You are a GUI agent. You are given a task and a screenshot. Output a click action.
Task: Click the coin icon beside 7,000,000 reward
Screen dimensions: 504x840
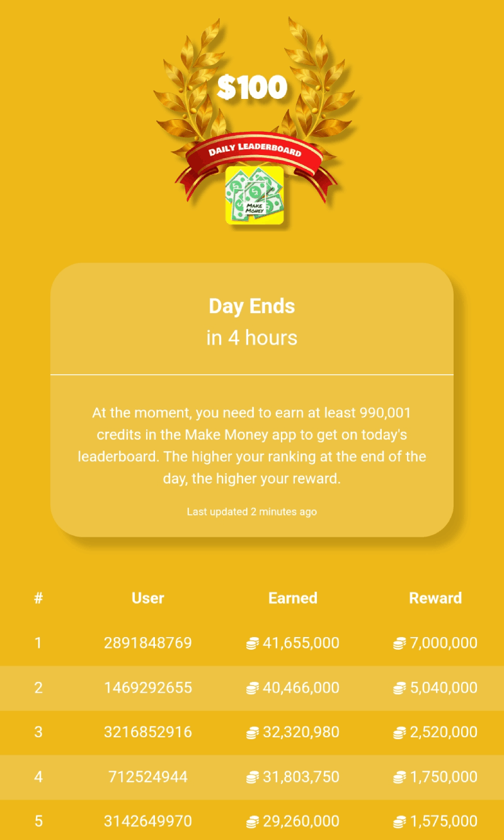click(x=399, y=643)
